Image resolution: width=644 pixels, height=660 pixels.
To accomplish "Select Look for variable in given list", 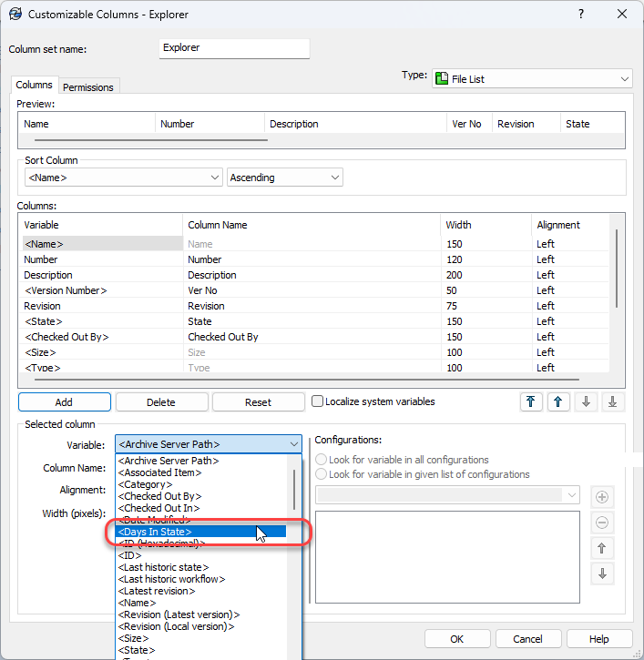I will pos(321,474).
